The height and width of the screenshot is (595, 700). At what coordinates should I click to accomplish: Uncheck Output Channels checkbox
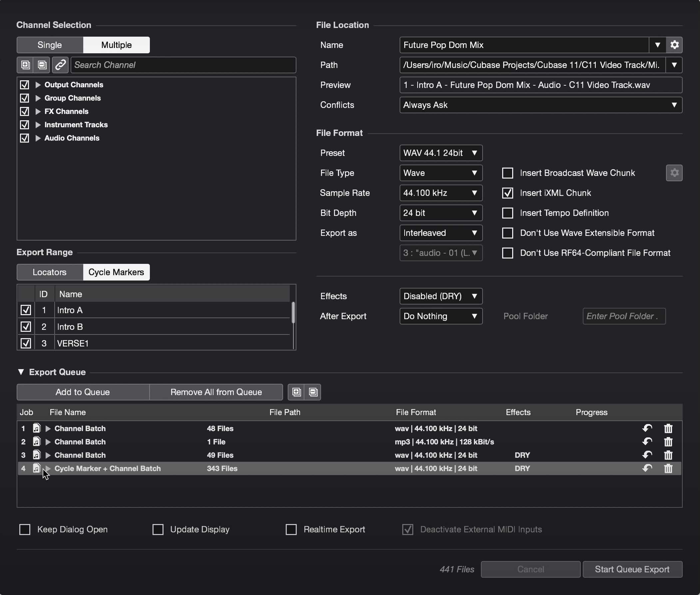pyautogui.click(x=25, y=85)
